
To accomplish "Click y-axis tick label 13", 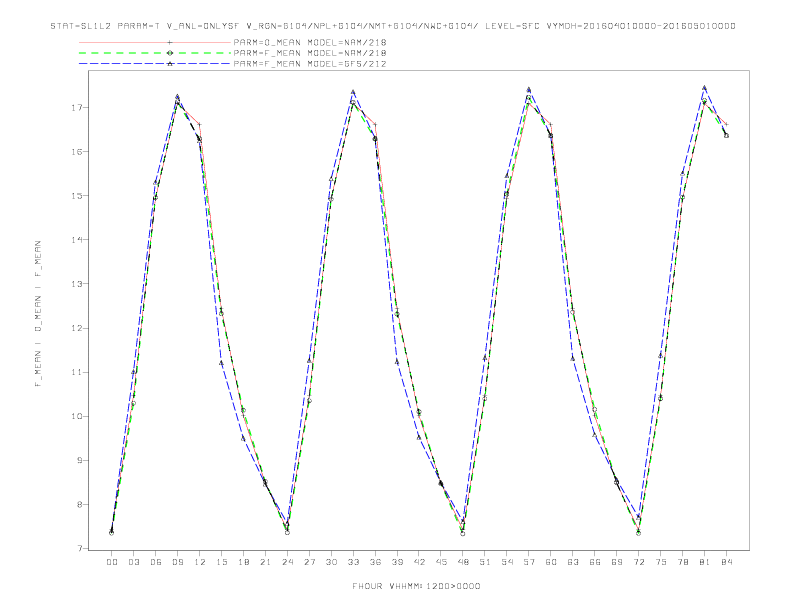I will coord(77,284).
